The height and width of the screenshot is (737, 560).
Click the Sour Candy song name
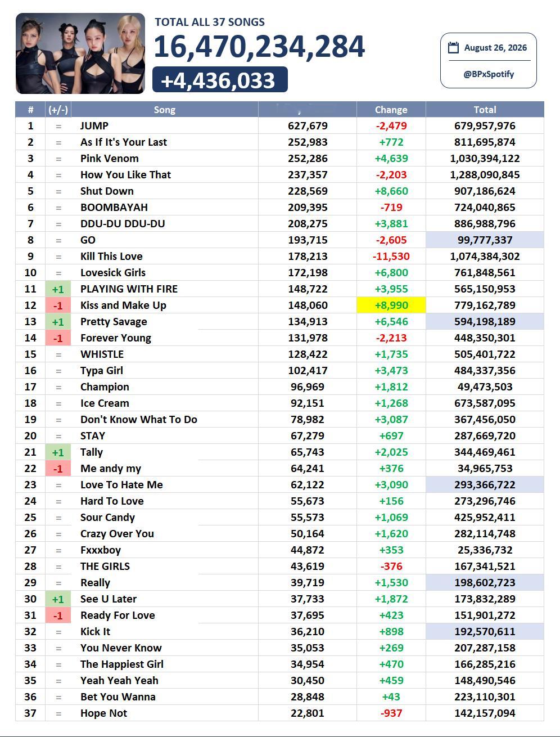click(107, 518)
